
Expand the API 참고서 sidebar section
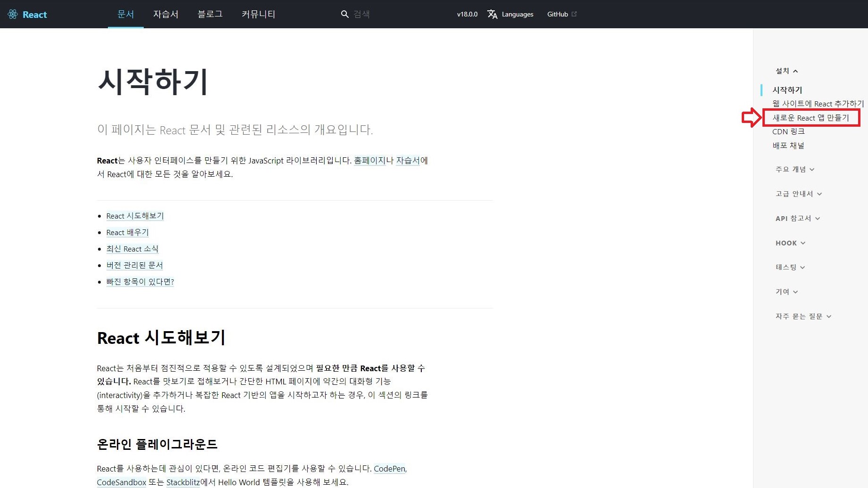pyautogui.click(x=798, y=218)
